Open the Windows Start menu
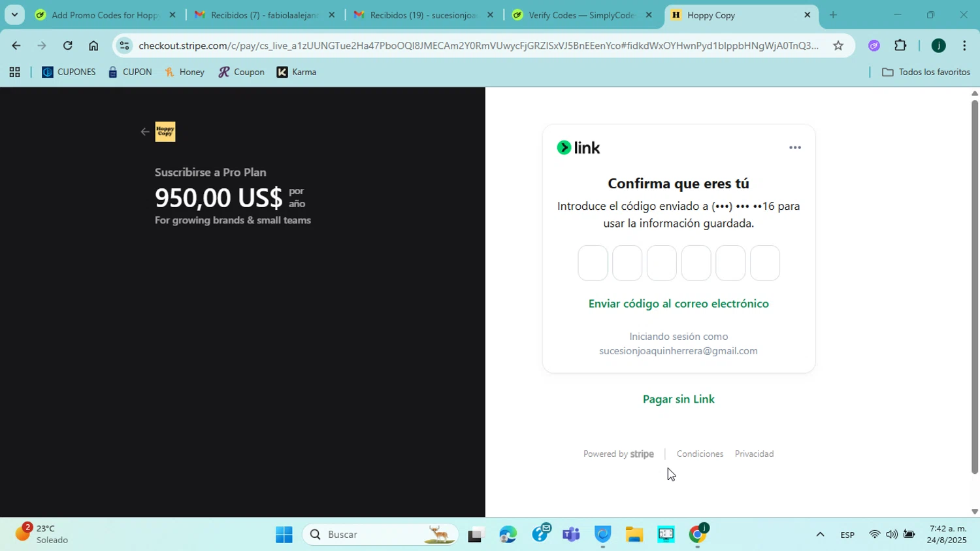This screenshot has width=980, height=551. (284, 535)
